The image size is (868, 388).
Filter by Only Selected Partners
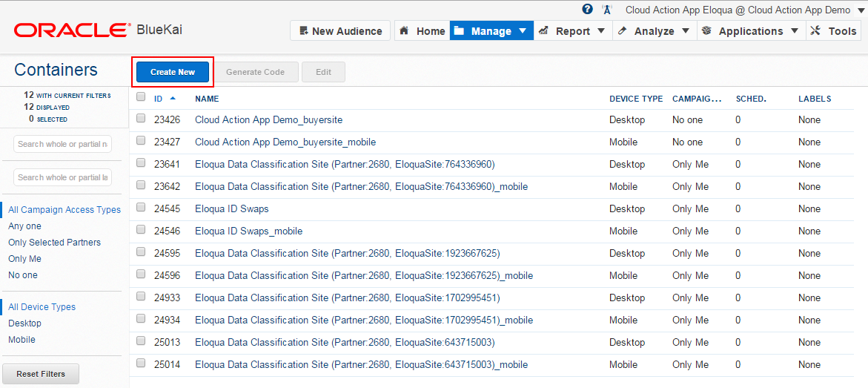click(54, 243)
